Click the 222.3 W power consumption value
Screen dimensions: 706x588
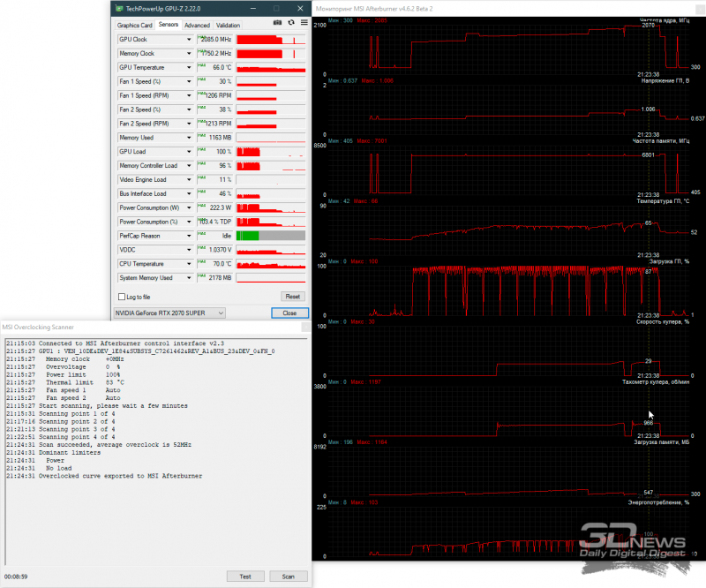coord(221,207)
